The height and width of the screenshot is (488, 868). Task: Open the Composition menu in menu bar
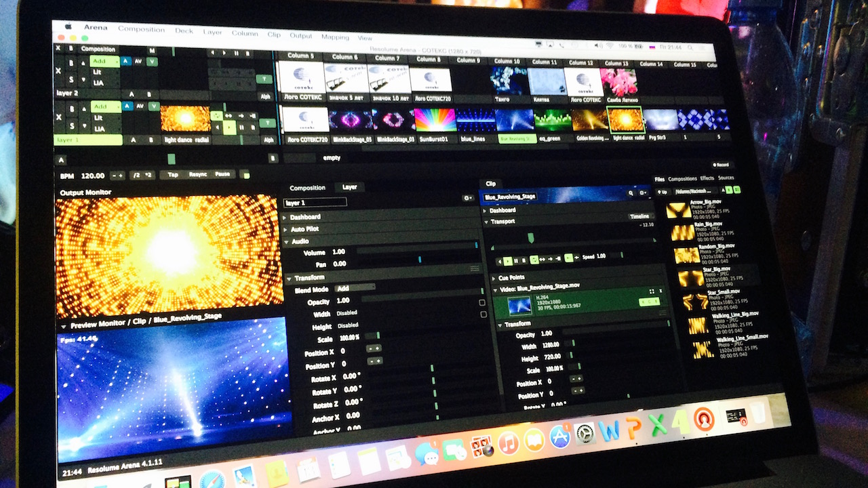[x=141, y=29]
